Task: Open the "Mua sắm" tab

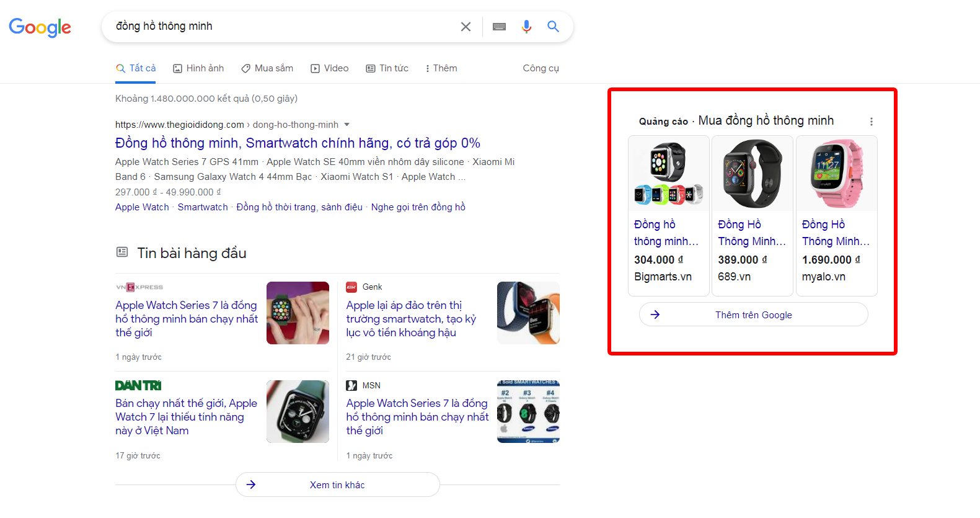Action: coord(267,68)
